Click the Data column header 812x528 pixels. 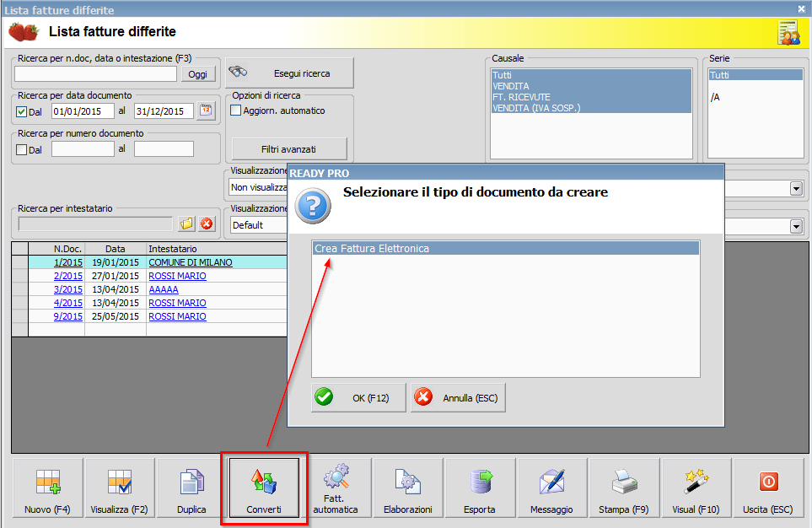(116, 249)
